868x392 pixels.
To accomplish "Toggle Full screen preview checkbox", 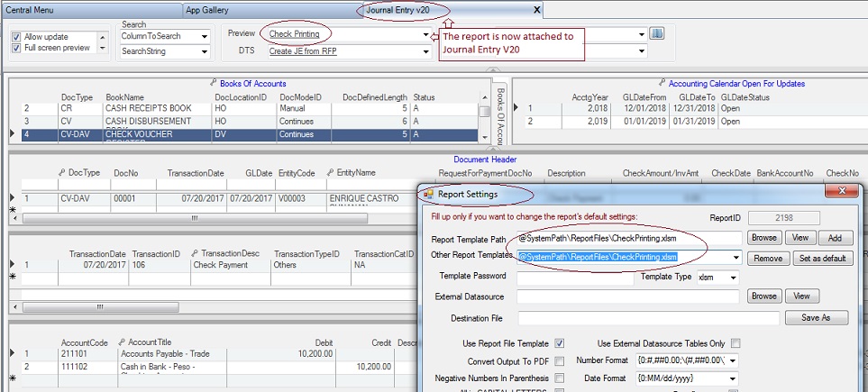I will (16, 48).
